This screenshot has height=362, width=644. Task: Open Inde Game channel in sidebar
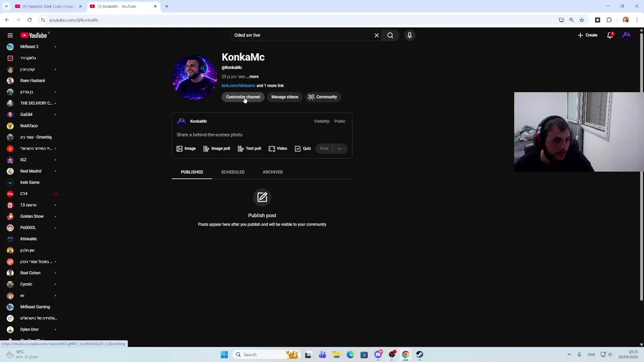[x=30, y=183]
